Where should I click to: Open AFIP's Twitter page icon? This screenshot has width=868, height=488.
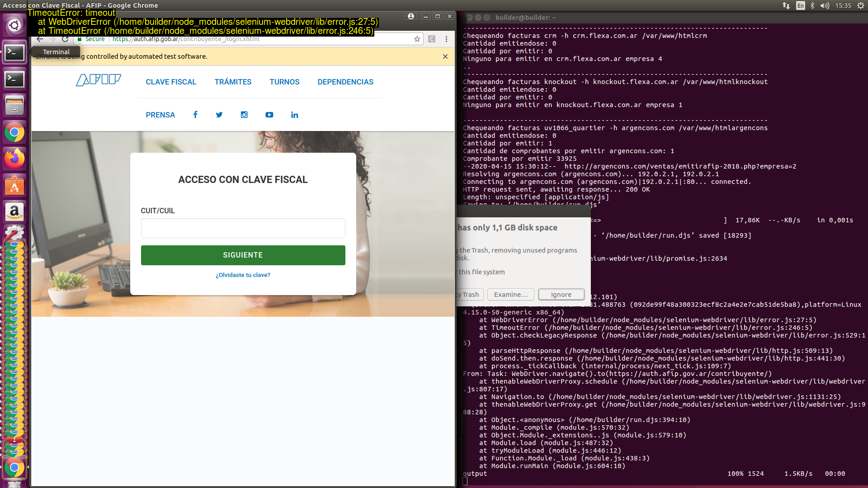(219, 115)
